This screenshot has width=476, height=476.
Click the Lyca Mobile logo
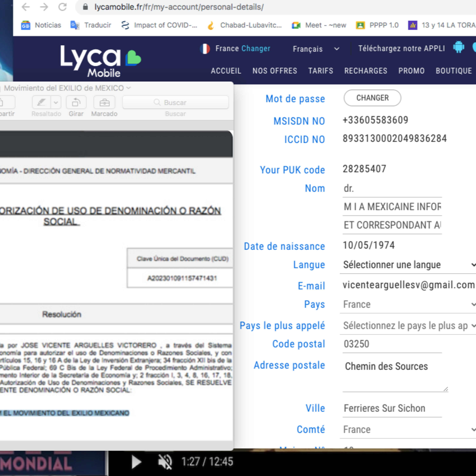(101, 61)
